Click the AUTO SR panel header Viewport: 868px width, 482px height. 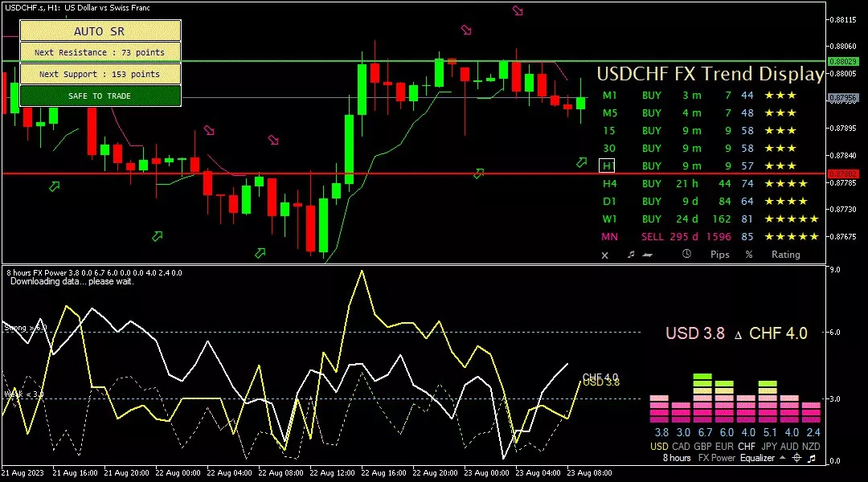tap(100, 31)
